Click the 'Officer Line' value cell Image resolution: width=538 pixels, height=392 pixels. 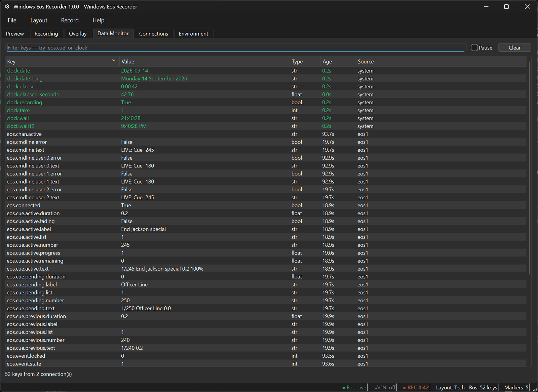pyautogui.click(x=134, y=284)
